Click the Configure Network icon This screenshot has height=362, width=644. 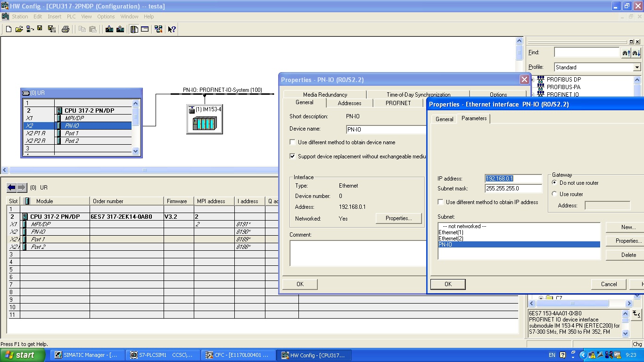point(158,29)
